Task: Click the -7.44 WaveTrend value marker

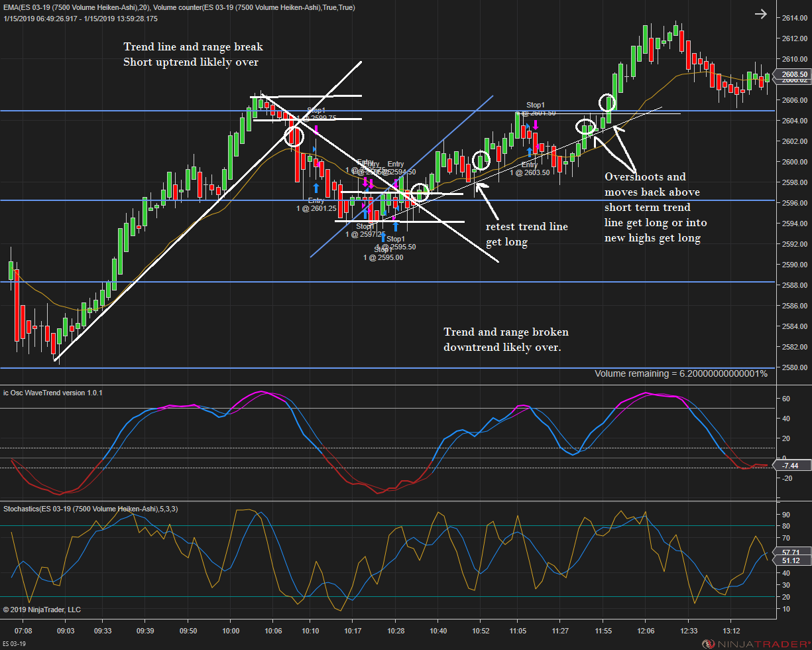Action: (792, 466)
